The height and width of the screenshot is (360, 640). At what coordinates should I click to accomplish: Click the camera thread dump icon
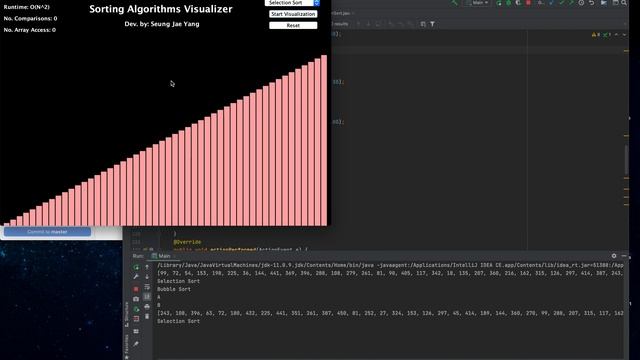pyautogui.click(x=136, y=299)
